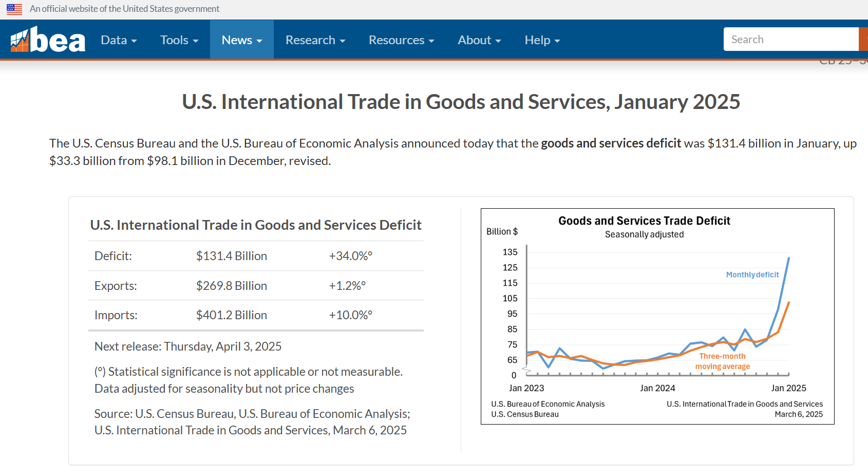The image size is (868, 476).
Task: Click the +34.0% deficit change cell
Action: pos(350,256)
